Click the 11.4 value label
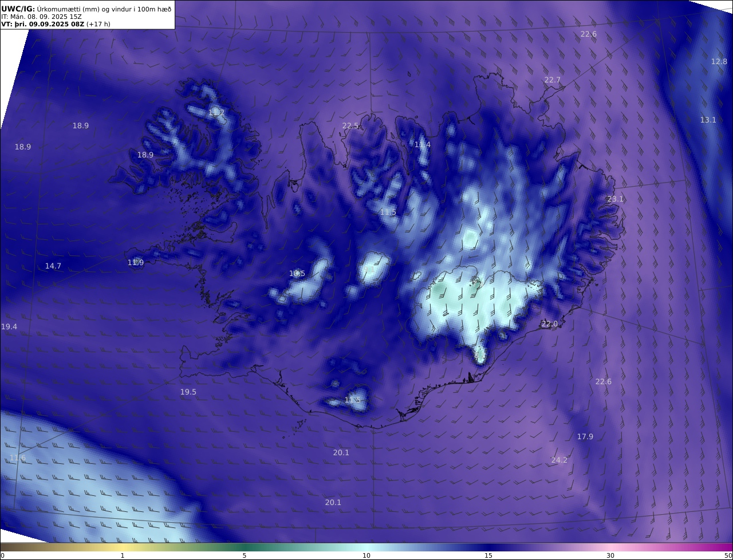 [x=423, y=145]
